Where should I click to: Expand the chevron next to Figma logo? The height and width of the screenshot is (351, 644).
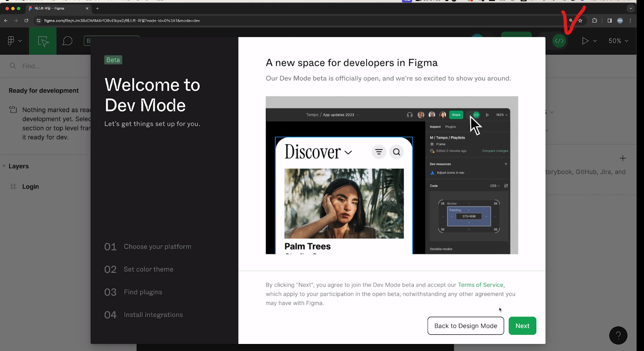click(x=20, y=41)
